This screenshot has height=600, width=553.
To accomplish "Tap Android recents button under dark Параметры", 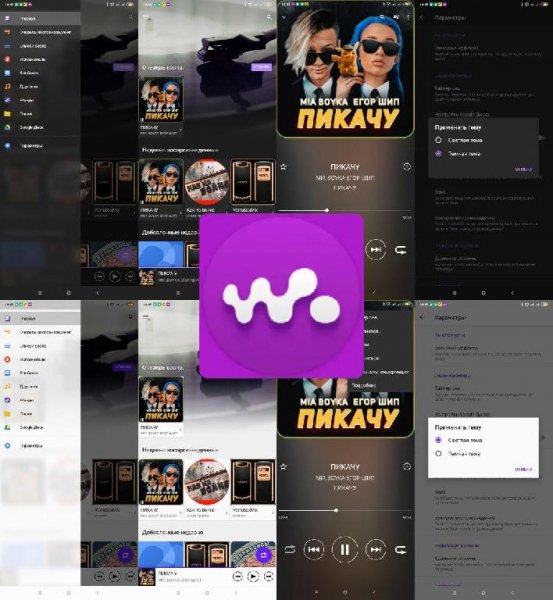I will pyautogui.click(x=455, y=293).
